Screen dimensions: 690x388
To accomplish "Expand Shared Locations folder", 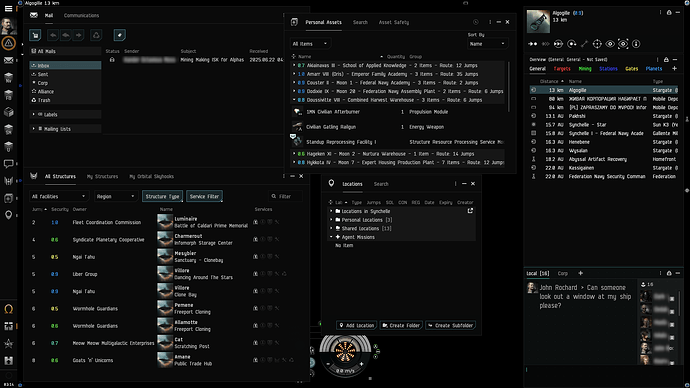I will tap(331, 228).
